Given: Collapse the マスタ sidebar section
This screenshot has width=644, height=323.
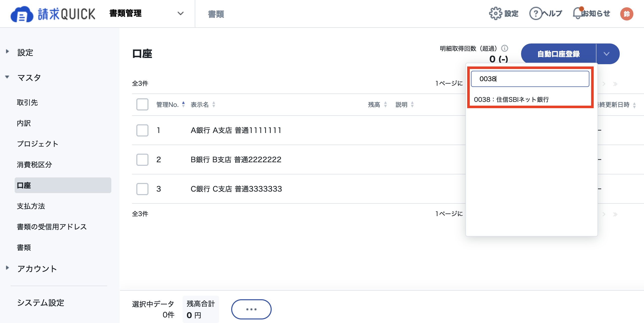Looking at the screenshot, I should click(7, 77).
